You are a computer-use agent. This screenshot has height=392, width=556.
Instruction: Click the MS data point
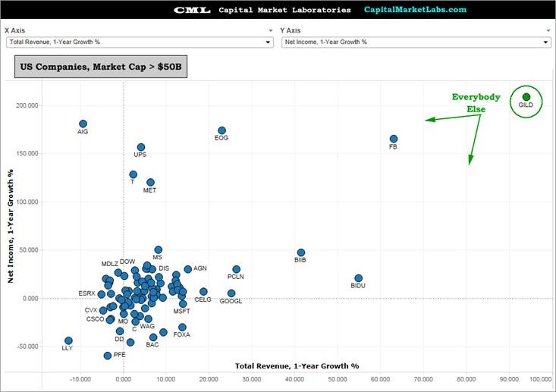point(159,250)
